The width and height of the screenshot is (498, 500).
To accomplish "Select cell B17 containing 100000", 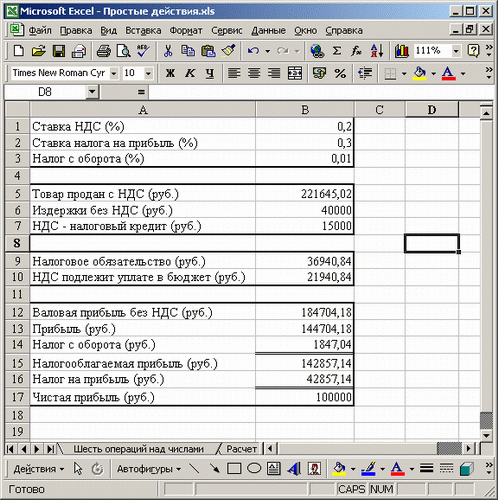I will pyautogui.click(x=305, y=397).
